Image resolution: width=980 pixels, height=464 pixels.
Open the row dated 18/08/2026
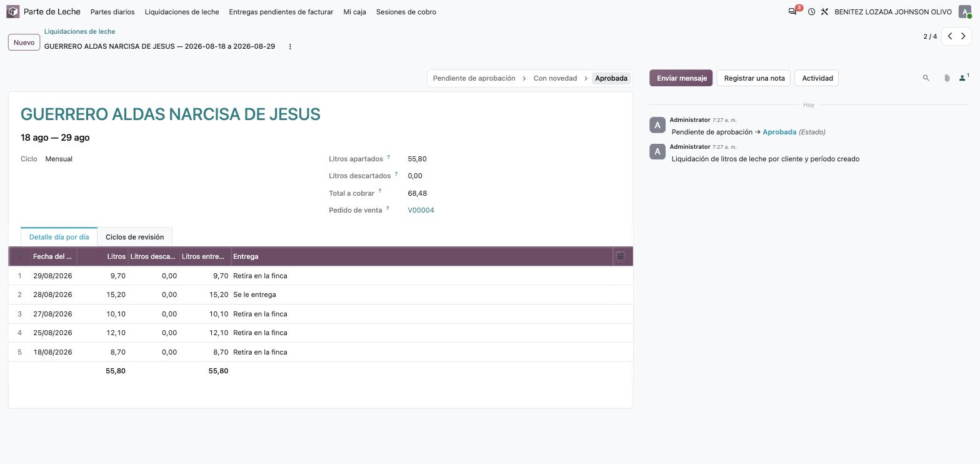tap(321, 352)
